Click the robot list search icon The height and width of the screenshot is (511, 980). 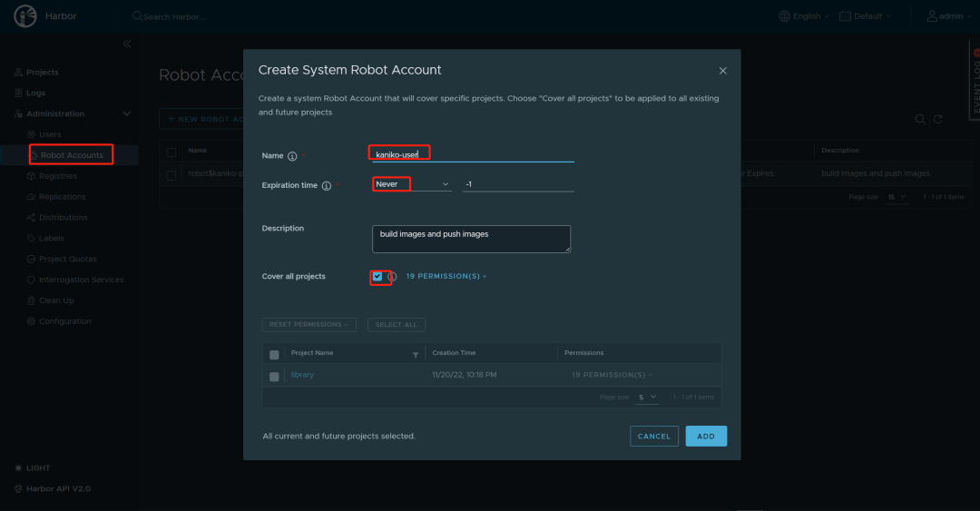pos(920,119)
